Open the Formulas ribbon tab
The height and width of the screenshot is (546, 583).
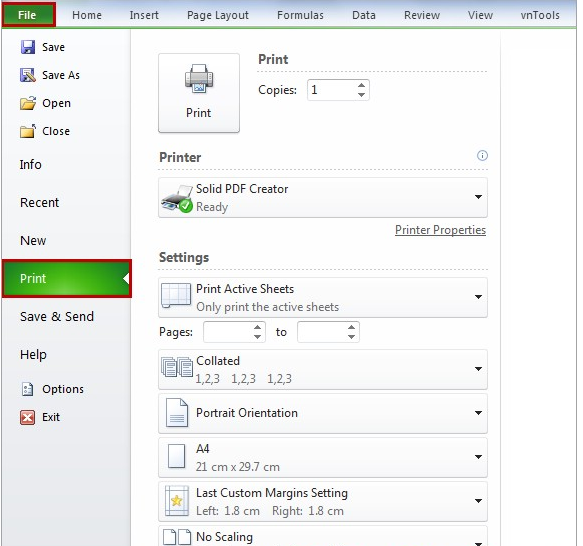(300, 15)
